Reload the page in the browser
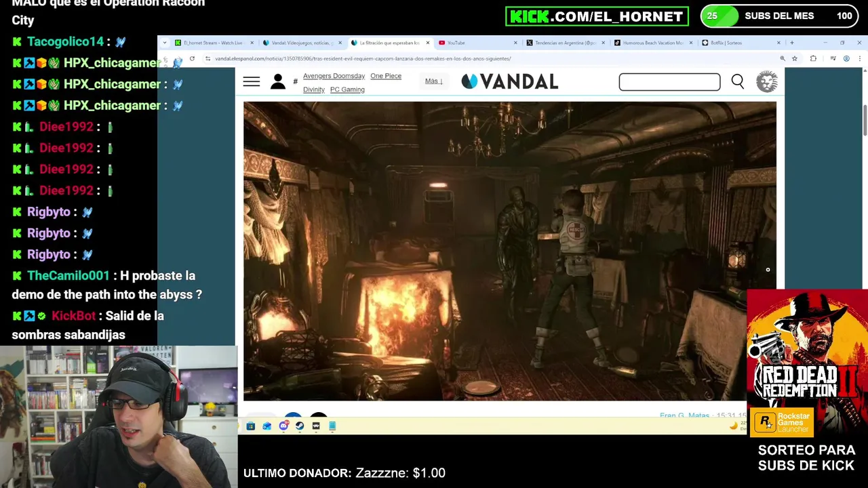 192,59
